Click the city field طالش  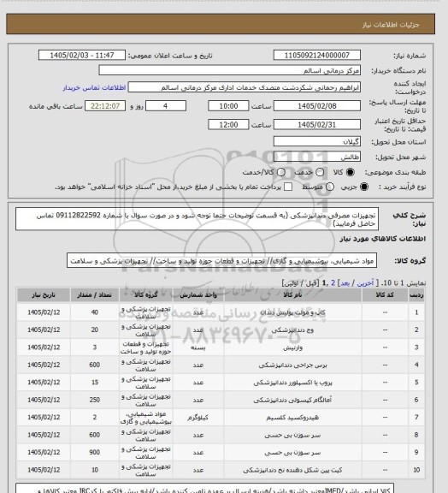point(316,157)
